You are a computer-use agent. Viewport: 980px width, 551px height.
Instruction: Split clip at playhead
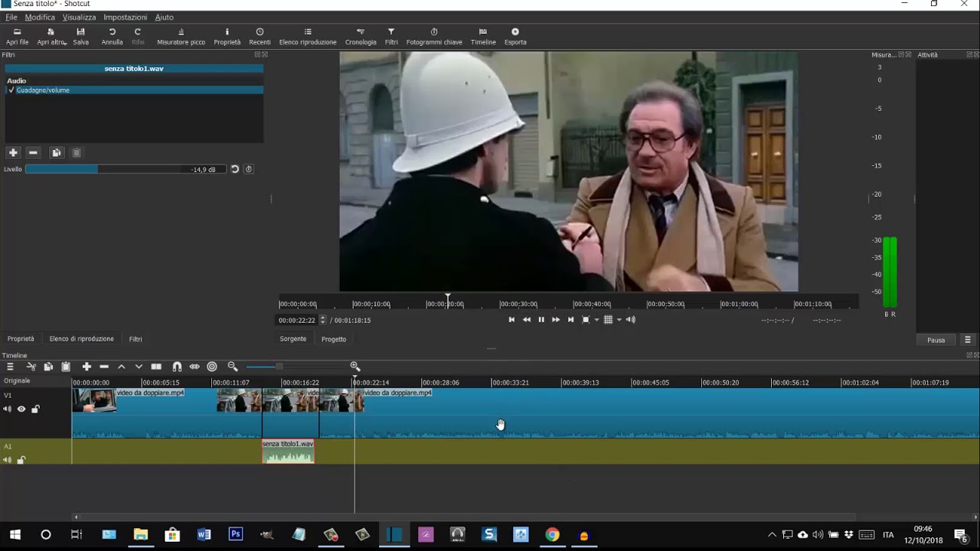(x=156, y=367)
